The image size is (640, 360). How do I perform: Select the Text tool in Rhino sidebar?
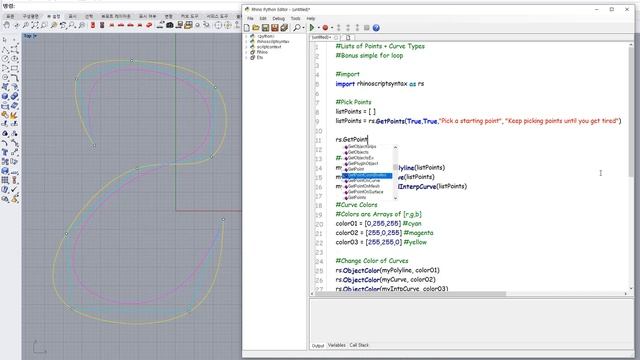click(x=5, y=152)
